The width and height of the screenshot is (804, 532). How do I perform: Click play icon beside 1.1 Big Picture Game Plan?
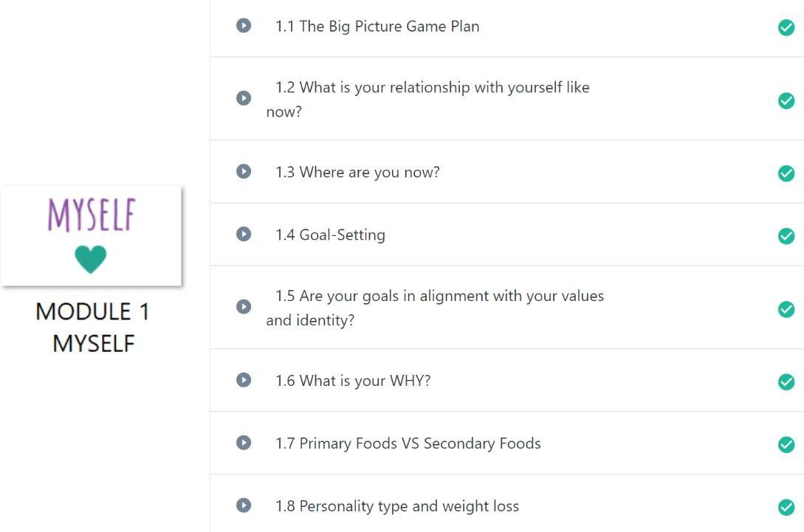pos(244,26)
